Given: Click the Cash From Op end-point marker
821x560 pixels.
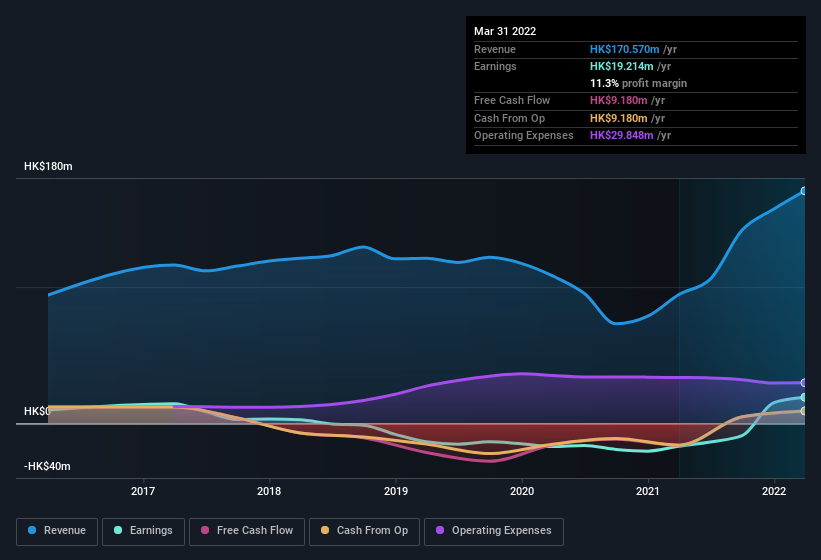Looking at the screenshot, I should click(x=803, y=411).
